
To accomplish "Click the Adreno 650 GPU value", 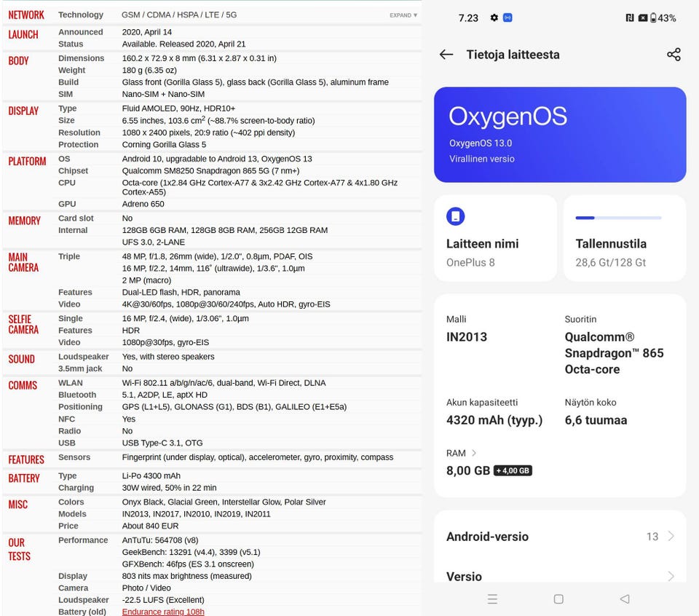I will click(143, 204).
